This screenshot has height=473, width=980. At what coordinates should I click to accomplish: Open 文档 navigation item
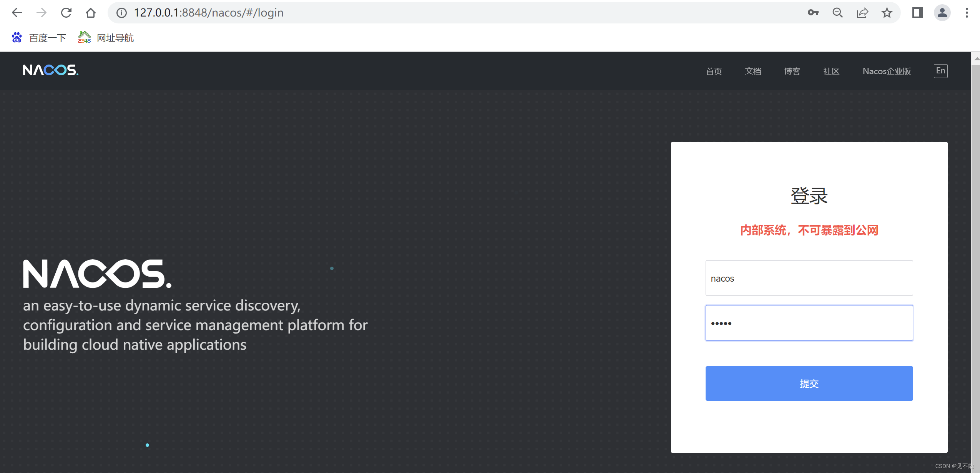[x=753, y=71]
